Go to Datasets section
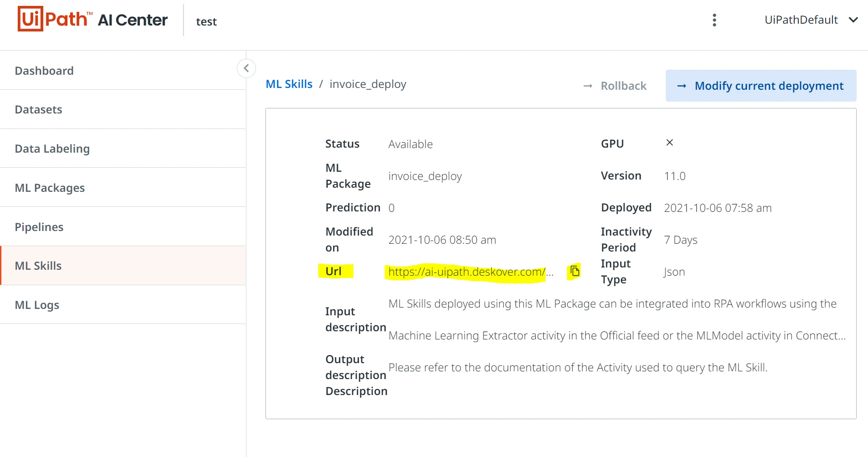The image size is (868, 457). [123, 109]
